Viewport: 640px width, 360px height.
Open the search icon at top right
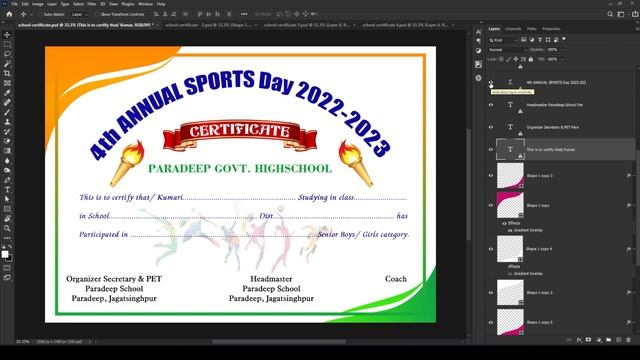coord(610,14)
